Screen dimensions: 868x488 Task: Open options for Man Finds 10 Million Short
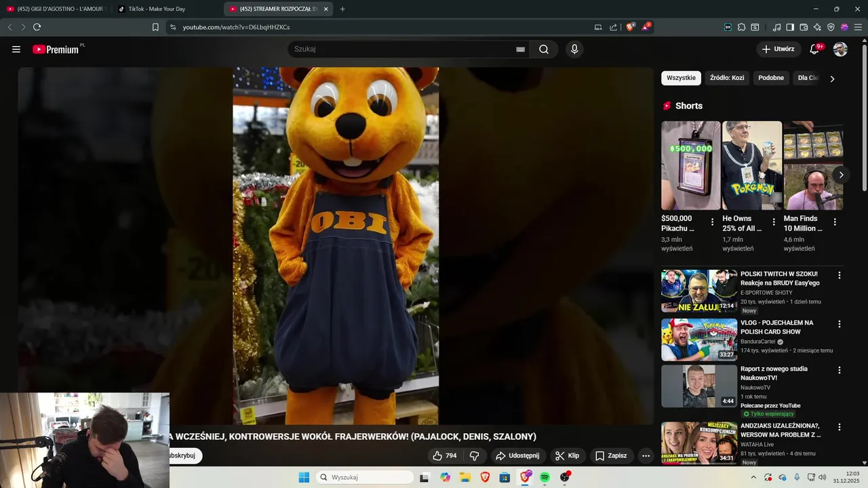point(835,222)
